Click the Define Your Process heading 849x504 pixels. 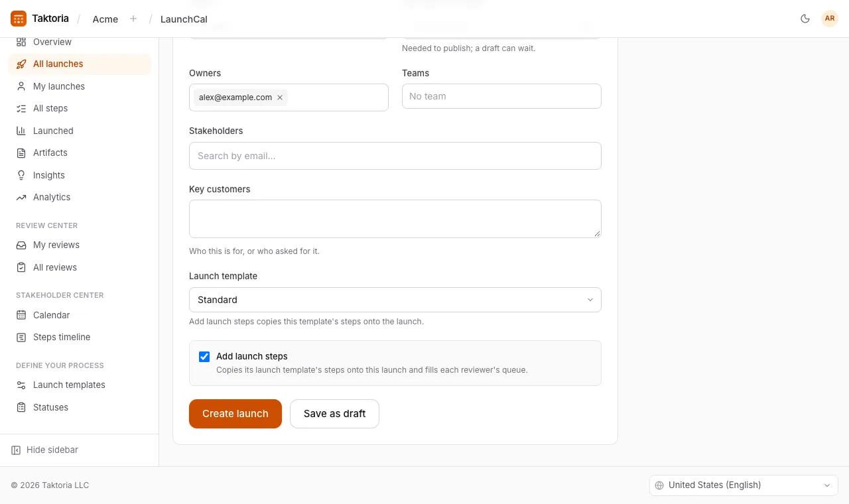click(x=60, y=365)
